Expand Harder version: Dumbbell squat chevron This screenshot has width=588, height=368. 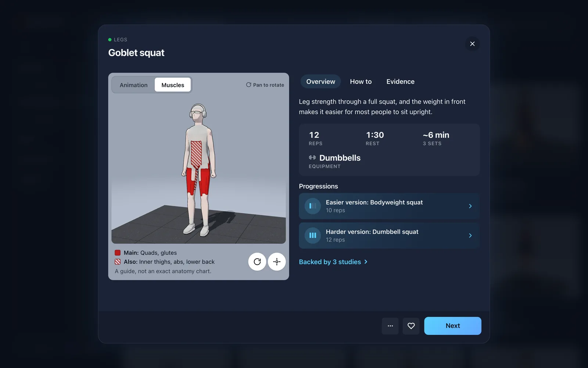coord(470,236)
